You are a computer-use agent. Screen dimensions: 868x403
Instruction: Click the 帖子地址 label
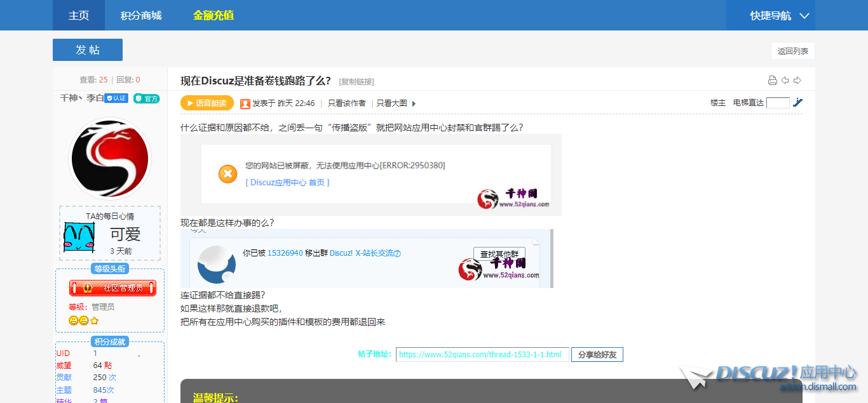[375, 354]
